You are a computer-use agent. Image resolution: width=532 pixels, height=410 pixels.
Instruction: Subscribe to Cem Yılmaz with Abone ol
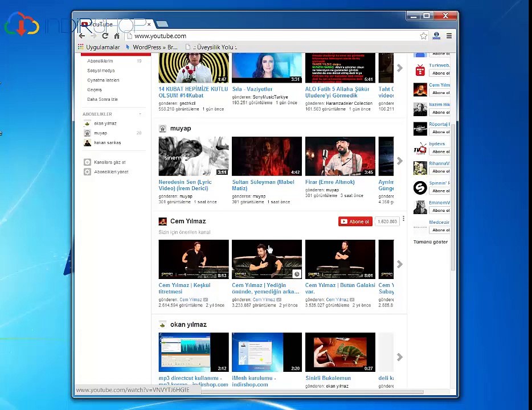tap(355, 222)
